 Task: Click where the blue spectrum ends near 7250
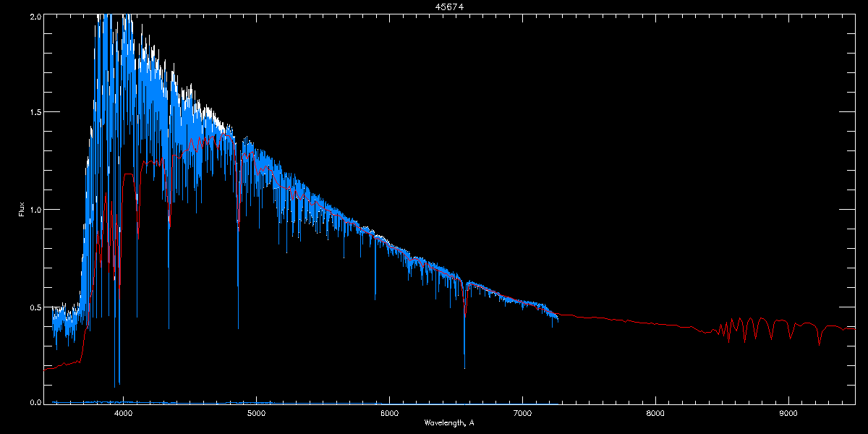coord(557,318)
